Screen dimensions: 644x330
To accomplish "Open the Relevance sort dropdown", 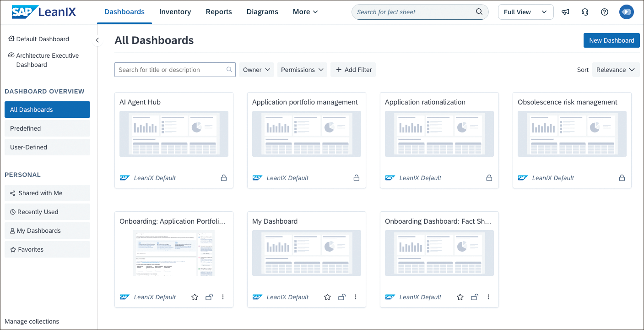I will pos(616,70).
